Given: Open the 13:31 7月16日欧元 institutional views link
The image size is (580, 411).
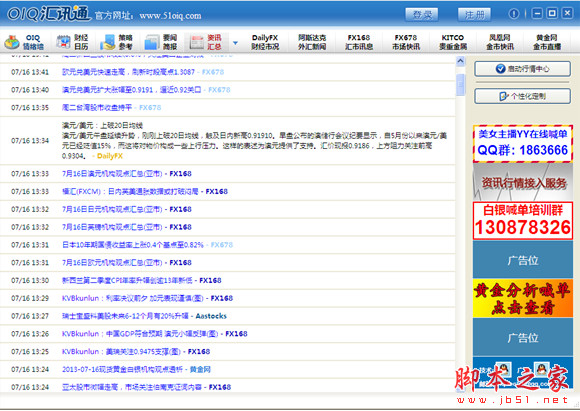Looking at the screenshot, I should [112, 262].
